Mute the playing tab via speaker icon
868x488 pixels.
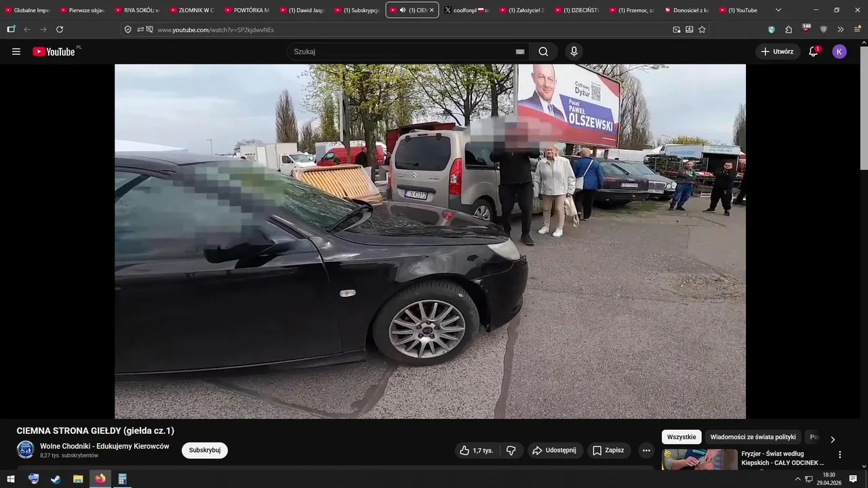(x=403, y=10)
